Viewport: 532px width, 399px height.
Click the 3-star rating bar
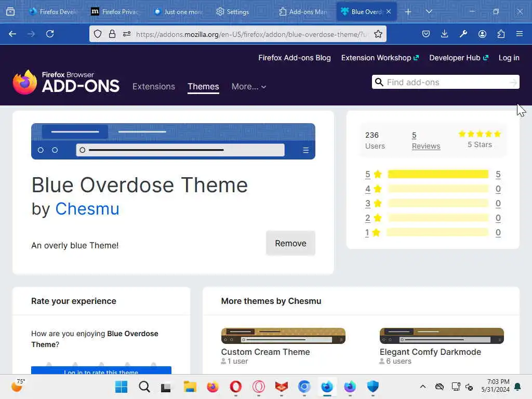(438, 204)
